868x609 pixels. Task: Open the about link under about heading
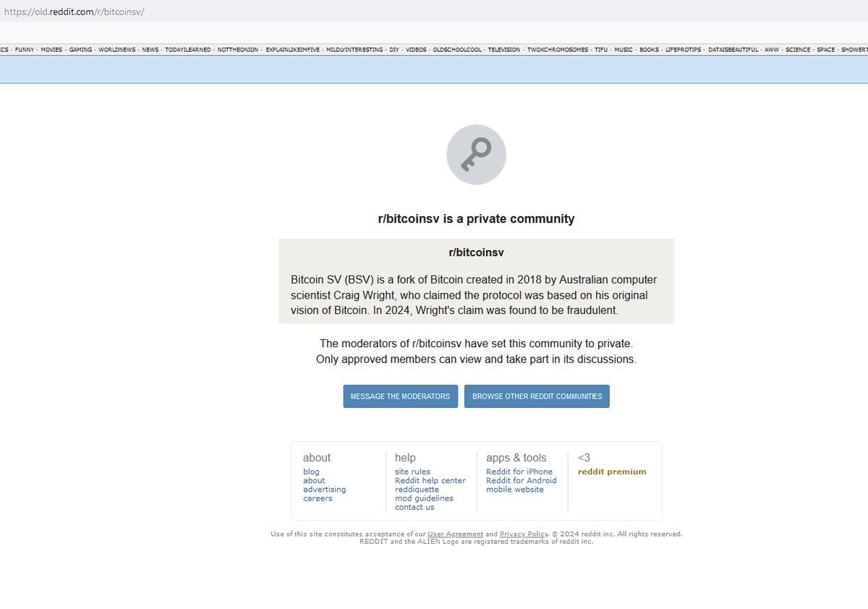tap(314, 480)
